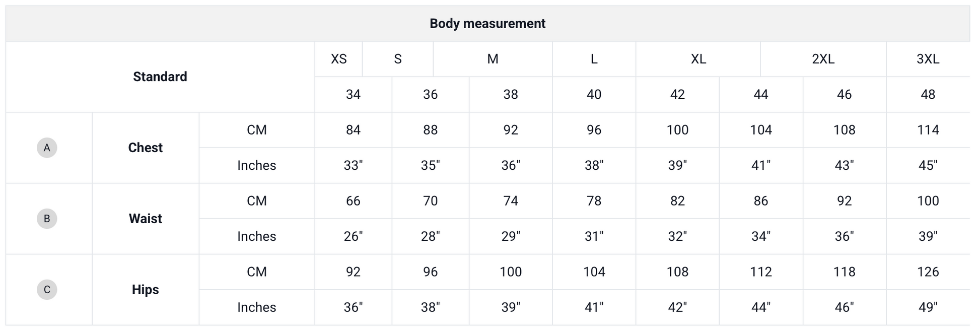Select hips CM value 126
Screen dimensions: 980x330
point(928,272)
